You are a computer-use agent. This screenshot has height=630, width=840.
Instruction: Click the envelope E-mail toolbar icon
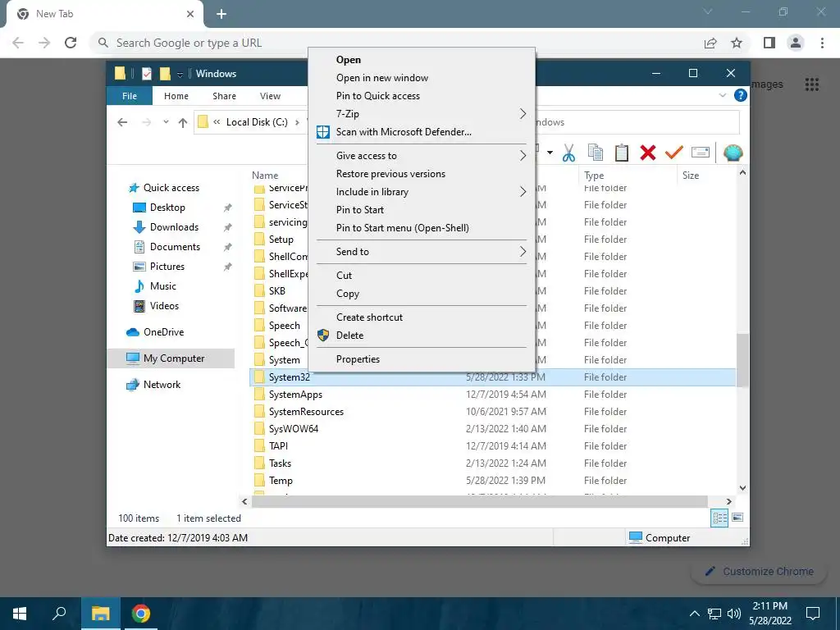(x=701, y=153)
